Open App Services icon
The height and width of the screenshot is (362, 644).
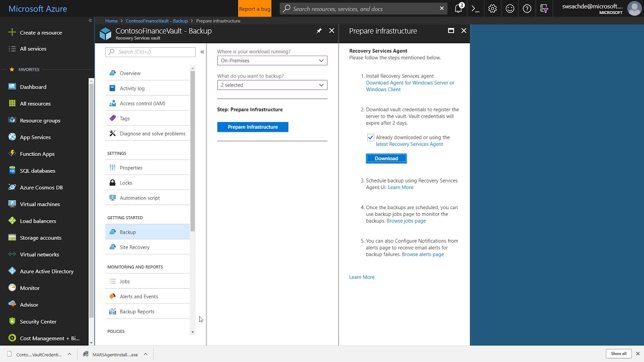12,137
